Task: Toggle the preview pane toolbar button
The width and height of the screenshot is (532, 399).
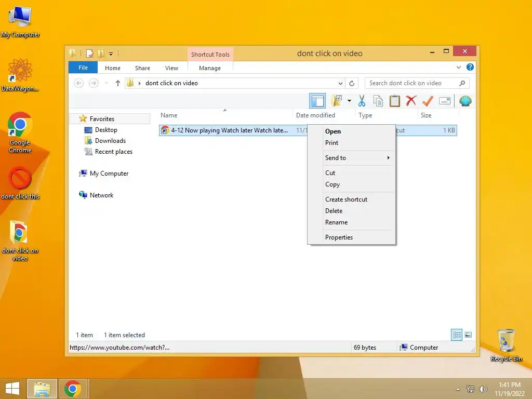Action: point(317,101)
